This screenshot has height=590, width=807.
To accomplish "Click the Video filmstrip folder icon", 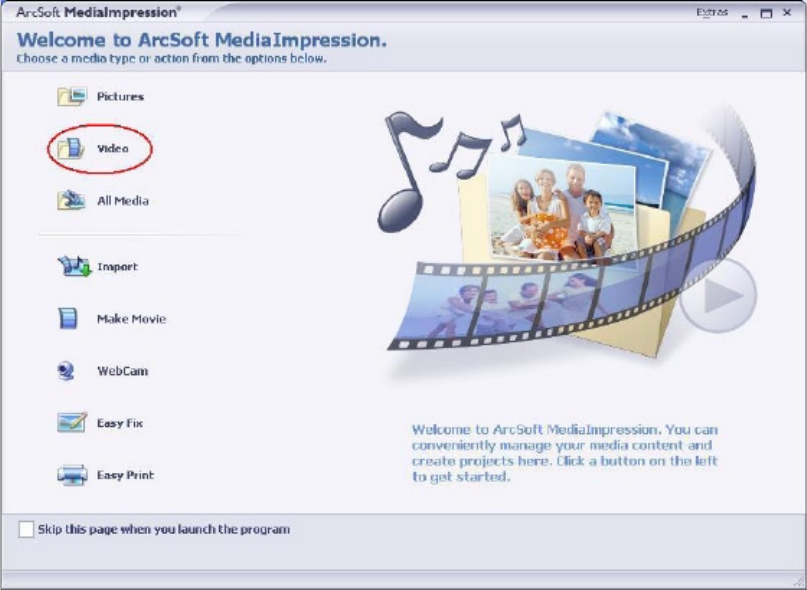I will [x=72, y=149].
